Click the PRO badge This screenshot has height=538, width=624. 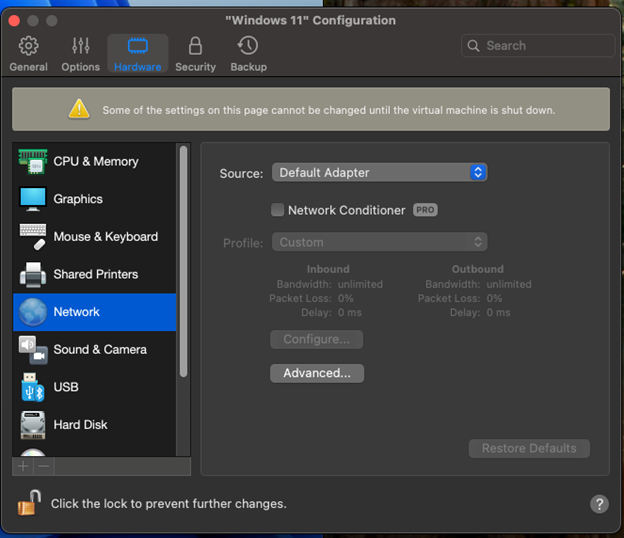point(425,210)
